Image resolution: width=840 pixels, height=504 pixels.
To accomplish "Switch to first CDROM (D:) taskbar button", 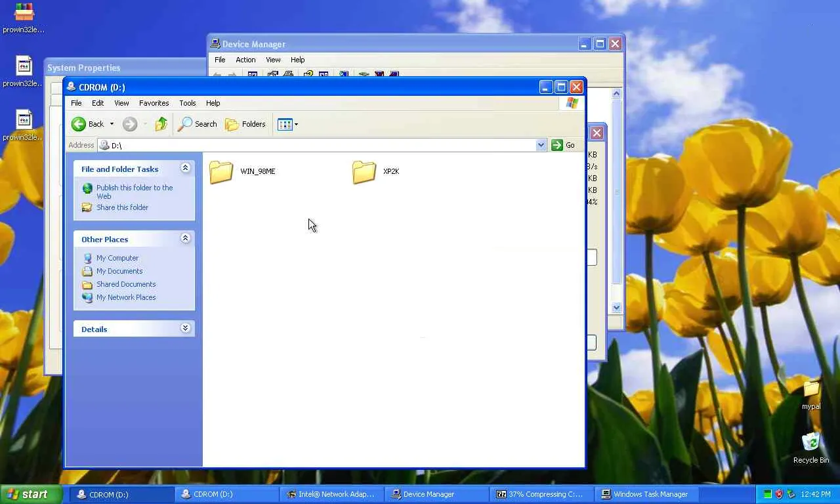I will tap(122, 494).
